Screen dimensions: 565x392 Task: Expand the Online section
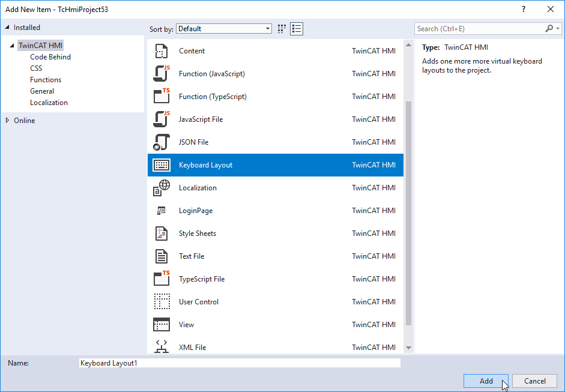point(7,120)
